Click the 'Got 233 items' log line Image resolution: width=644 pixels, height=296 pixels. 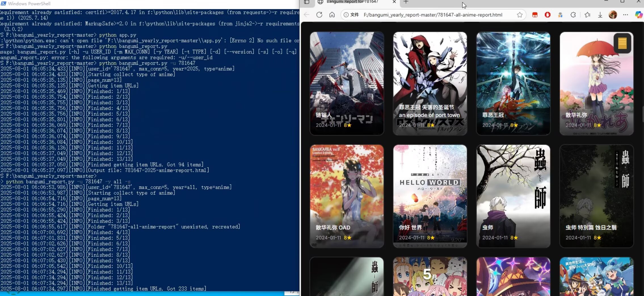point(103,289)
